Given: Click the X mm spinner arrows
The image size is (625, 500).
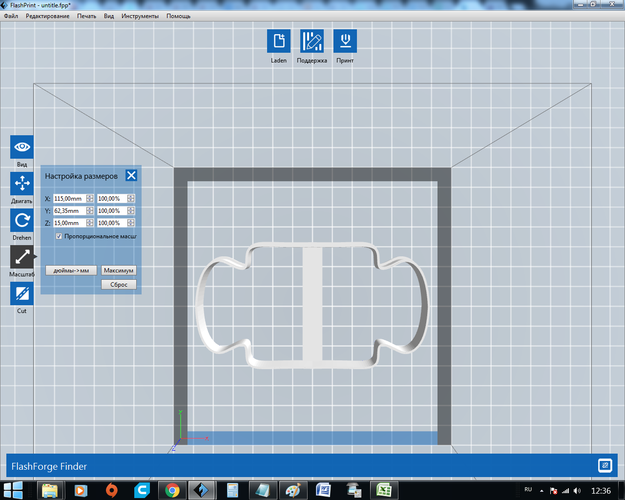Looking at the screenshot, I should click(x=90, y=198).
